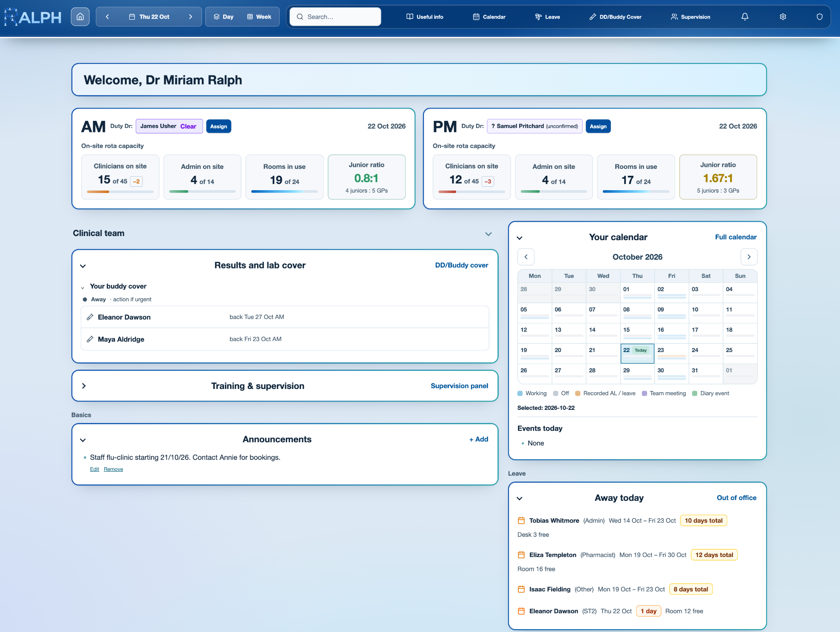The height and width of the screenshot is (632, 840).
Task: Go to previous day arrow
Action: point(107,17)
